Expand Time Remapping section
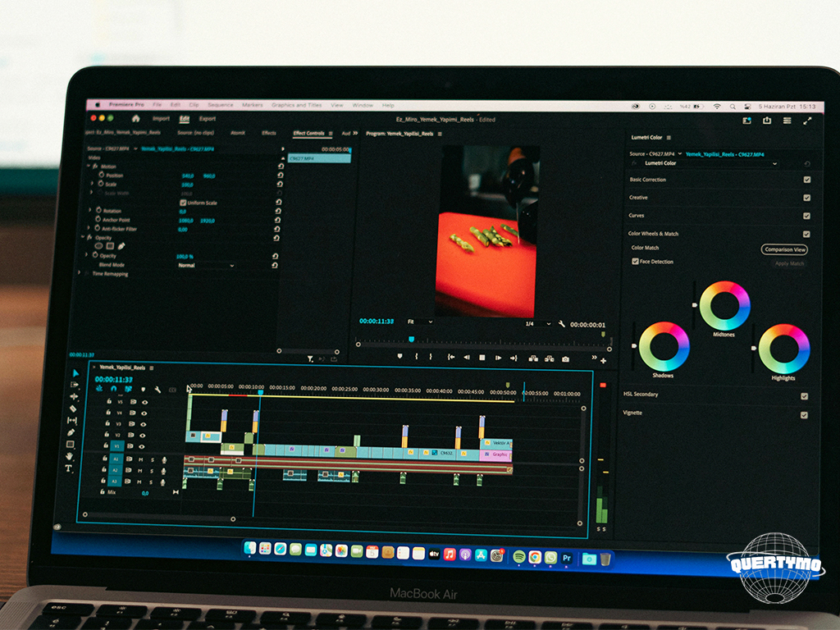840x630 pixels. 80,273
